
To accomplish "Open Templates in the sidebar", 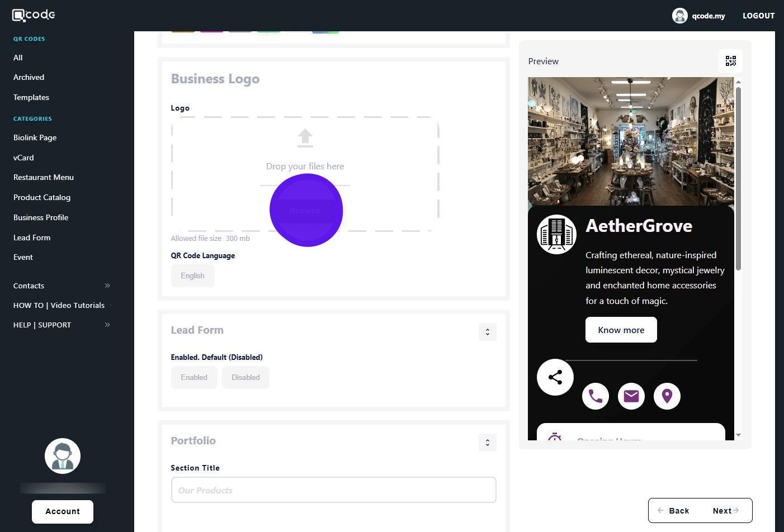I will click(x=31, y=97).
